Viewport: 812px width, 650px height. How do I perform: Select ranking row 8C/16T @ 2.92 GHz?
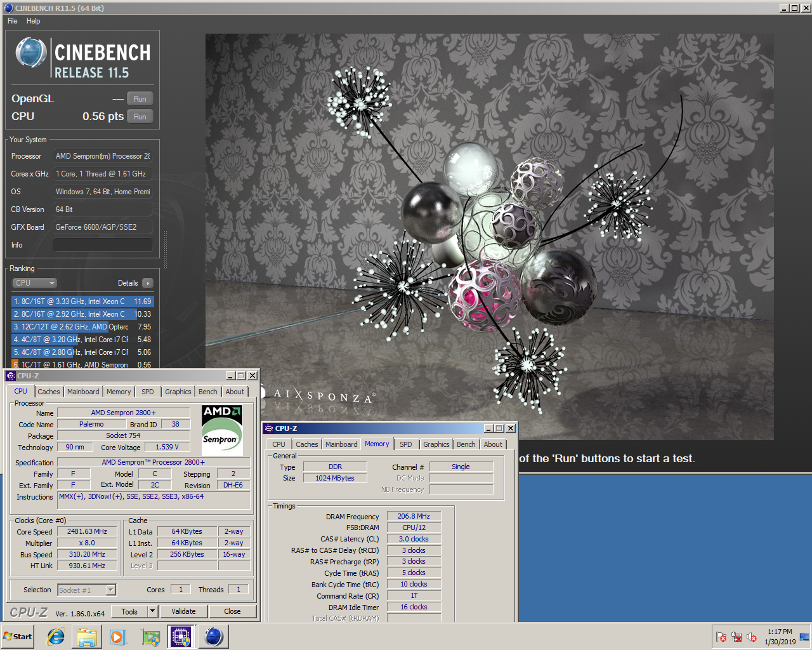coord(82,314)
